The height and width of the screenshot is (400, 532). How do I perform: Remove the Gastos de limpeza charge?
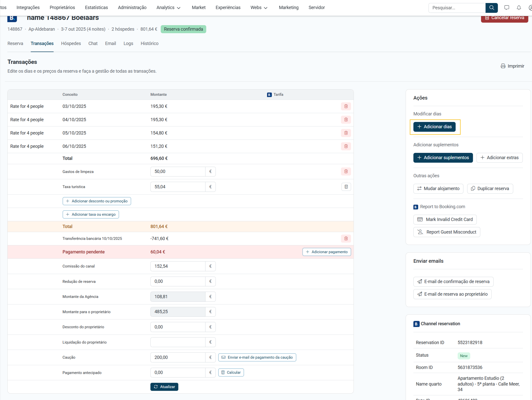pos(346,171)
